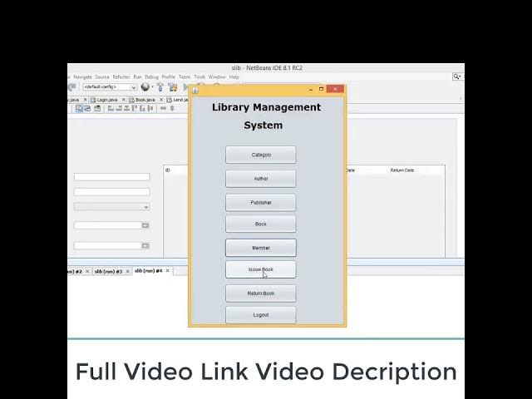The width and height of the screenshot is (532, 399).
Task: Click the ID column header in the table
Action: (x=168, y=170)
